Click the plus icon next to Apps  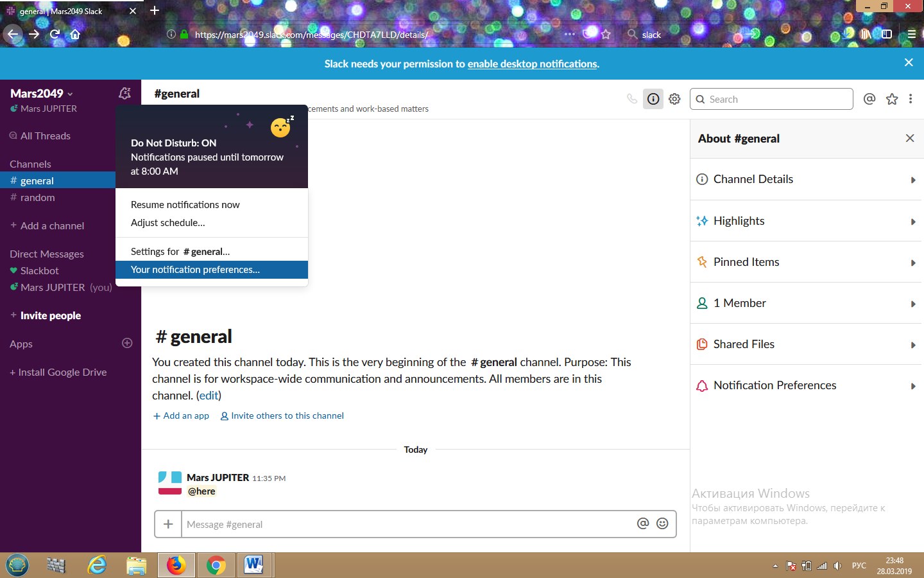(127, 343)
